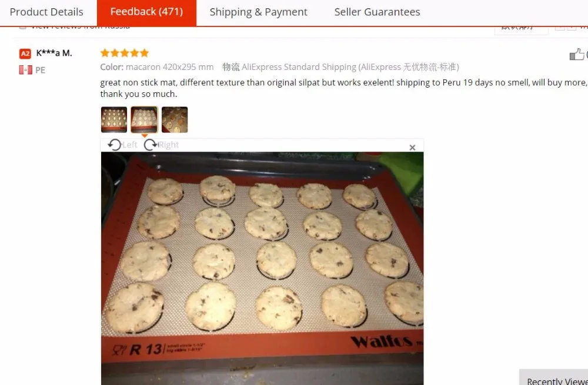Click the Peru flag icon
Screen dimensions: 588x385
point(25,70)
